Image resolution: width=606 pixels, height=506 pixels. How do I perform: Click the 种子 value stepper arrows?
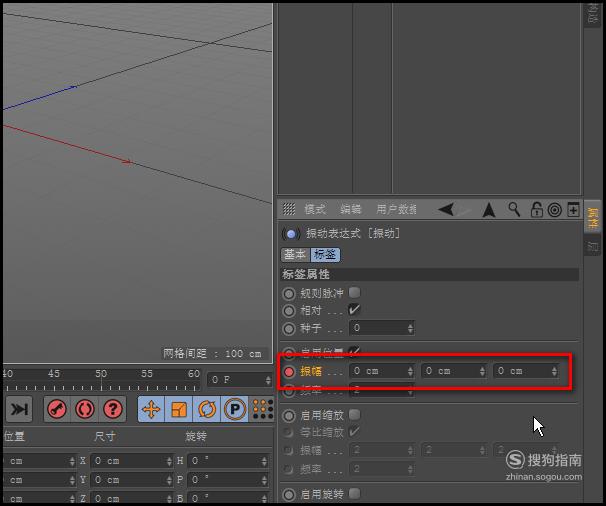[410, 329]
